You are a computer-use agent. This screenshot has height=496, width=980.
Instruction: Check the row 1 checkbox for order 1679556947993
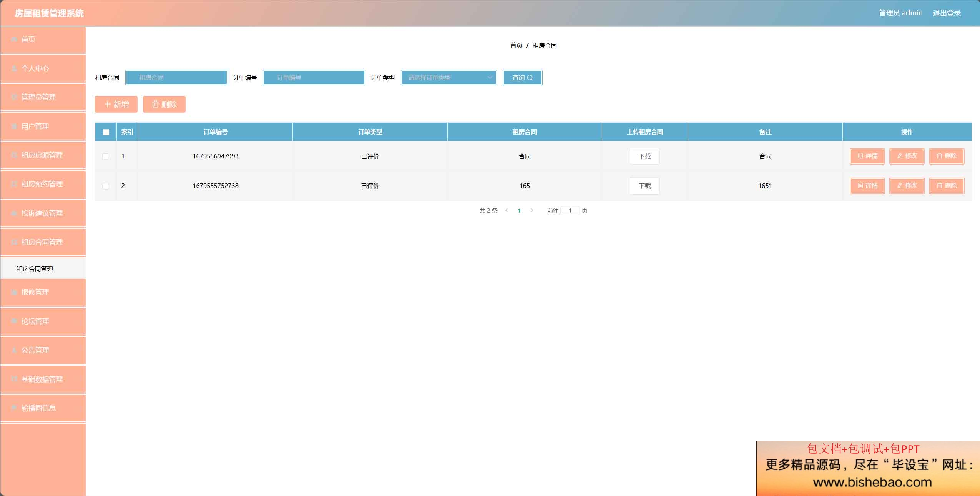pyautogui.click(x=105, y=156)
